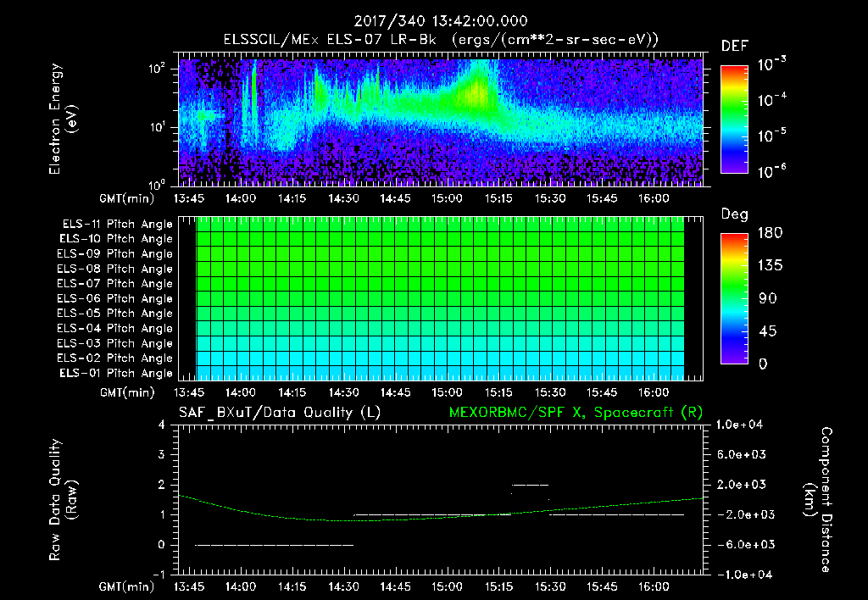Click the 4 tick on data quality axis

(x=162, y=425)
